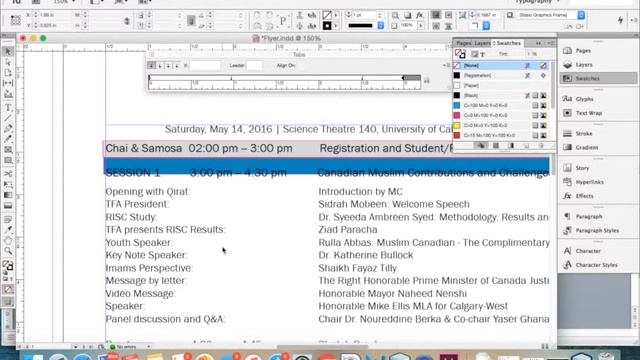Select the Rectangle Frame tool
The image size is (640, 360).
click(x=8, y=150)
